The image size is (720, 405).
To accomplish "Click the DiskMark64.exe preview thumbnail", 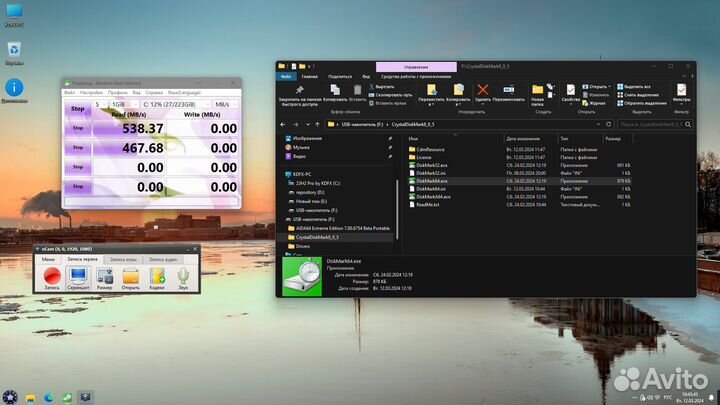I will (x=302, y=276).
